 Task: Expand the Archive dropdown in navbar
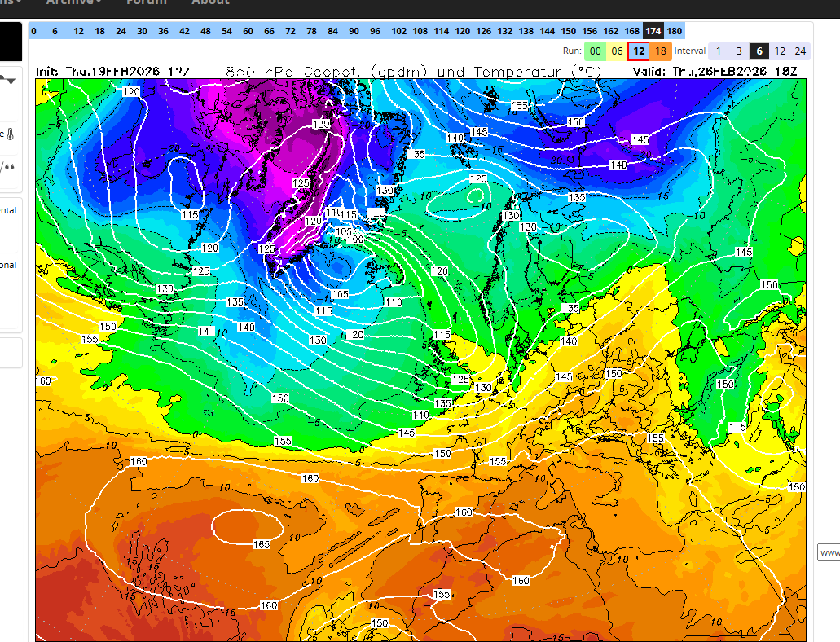73,2
